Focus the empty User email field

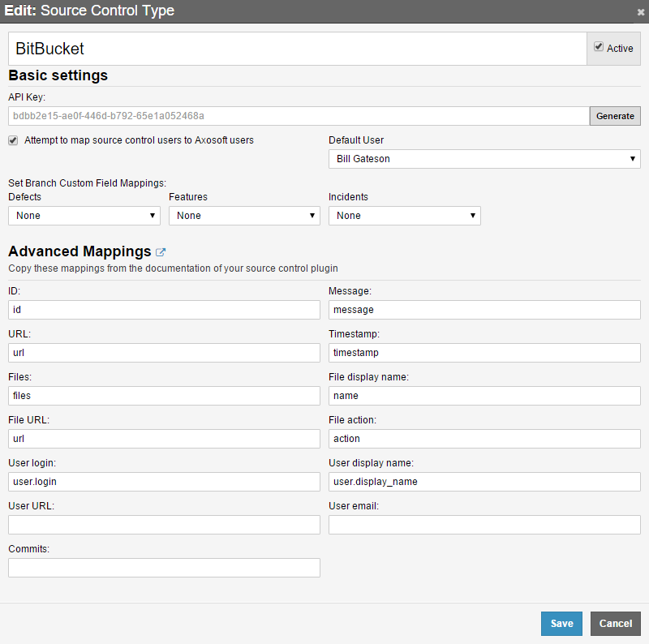[x=484, y=525]
